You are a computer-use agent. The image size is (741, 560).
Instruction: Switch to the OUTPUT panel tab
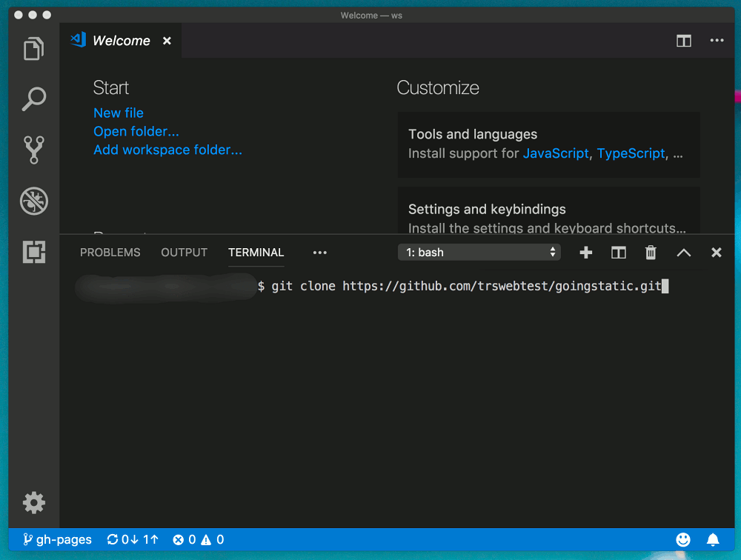point(185,253)
